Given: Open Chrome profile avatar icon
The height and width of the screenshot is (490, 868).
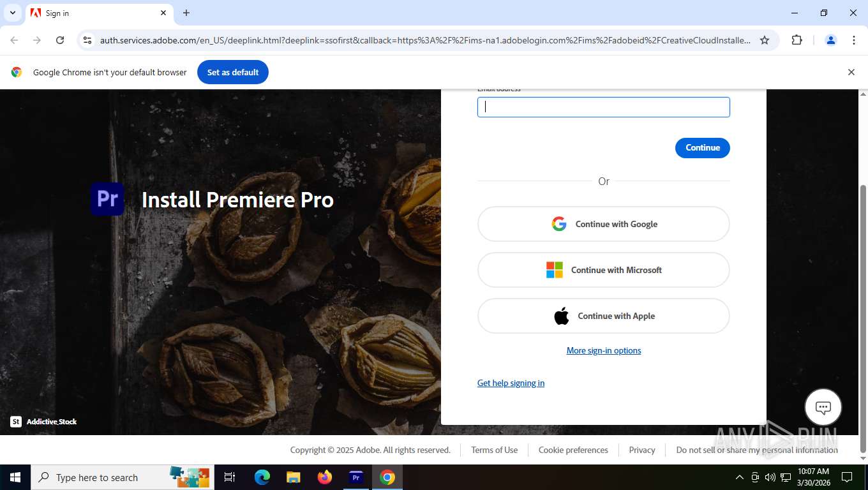Looking at the screenshot, I should [x=831, y=40].
